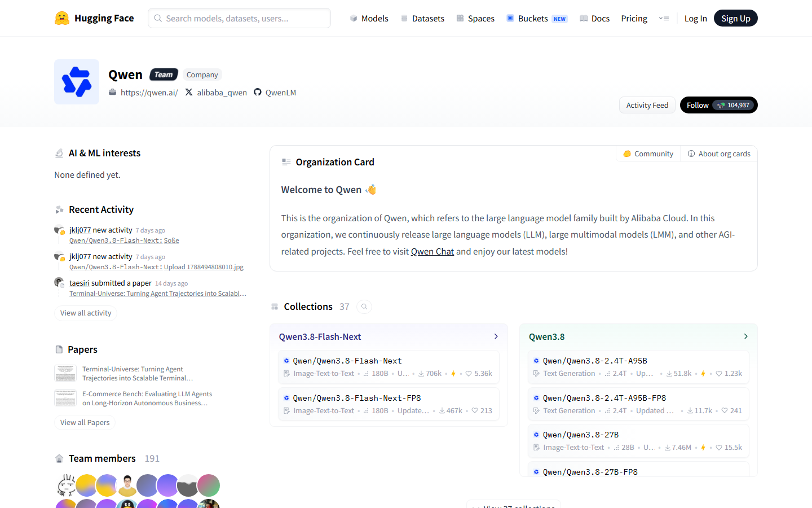
Task: Expand the Qwen3.8-Flash-Next collection chevron
Action: click(496, 336)
